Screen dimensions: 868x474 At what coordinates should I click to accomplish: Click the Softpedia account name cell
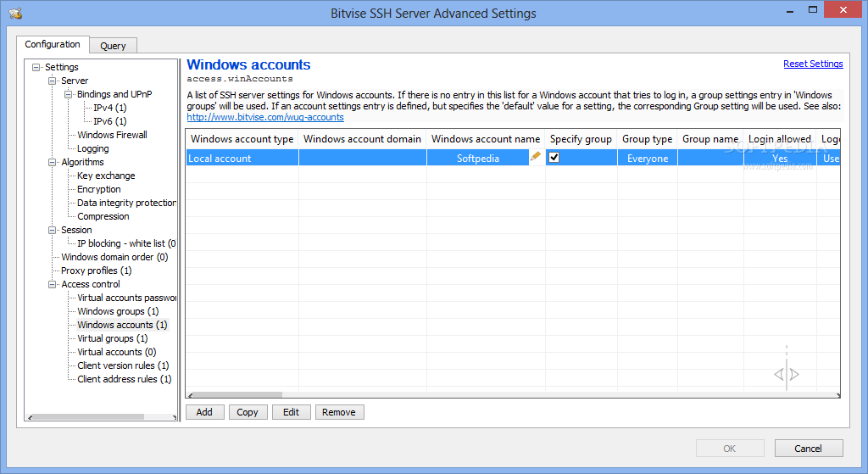478,159
